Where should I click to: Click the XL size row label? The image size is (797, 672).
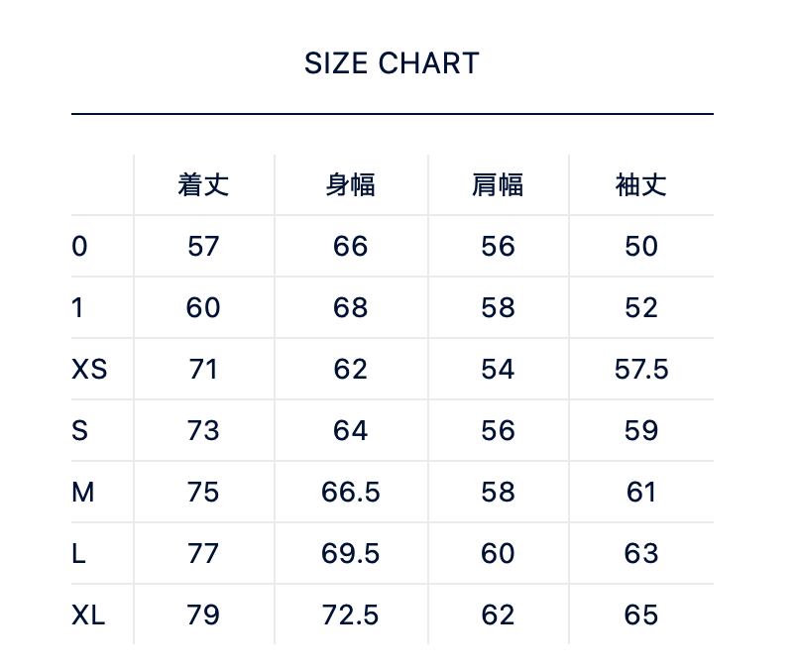coord(88,616)
